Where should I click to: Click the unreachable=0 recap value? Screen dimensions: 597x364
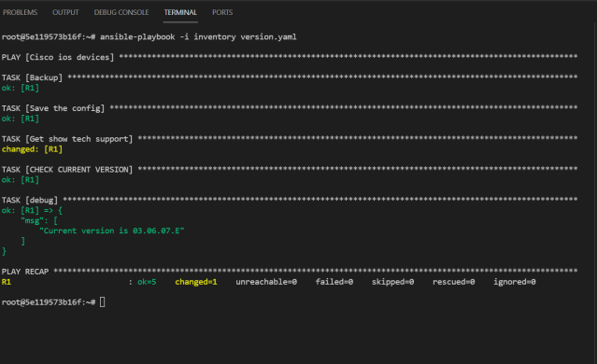266,282
